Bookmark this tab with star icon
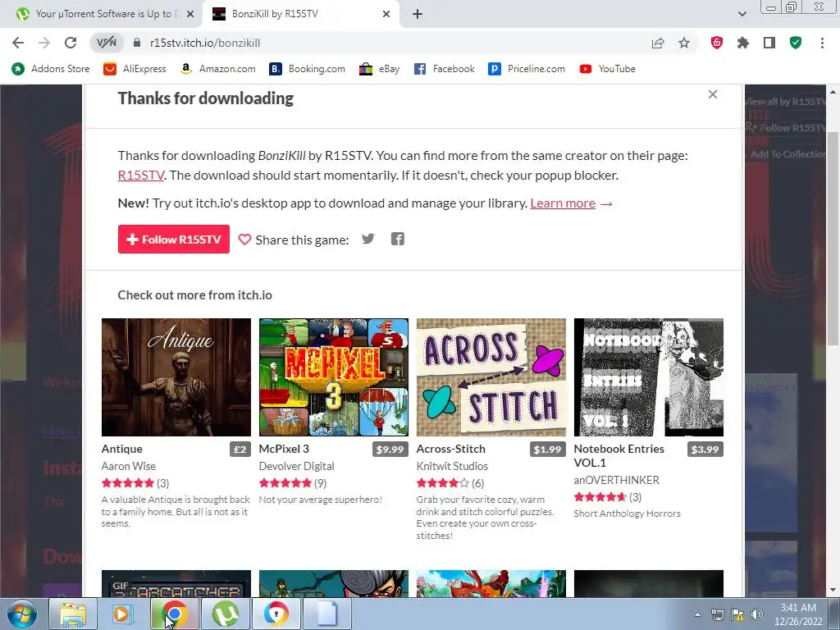The height and width of the screenshot is (630, 840). (x=684, y=43)
